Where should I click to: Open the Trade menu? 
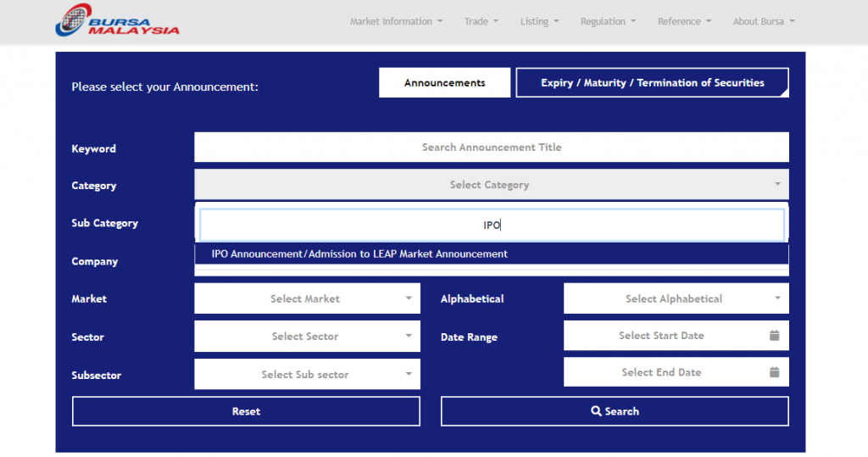click(481, 22)
